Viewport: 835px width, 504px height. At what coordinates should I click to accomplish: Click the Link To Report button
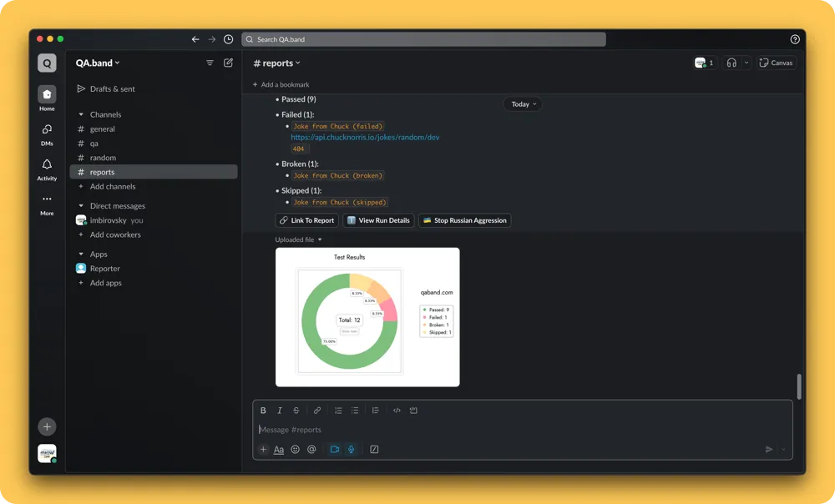pyautogui.click(x=307, y=220)
